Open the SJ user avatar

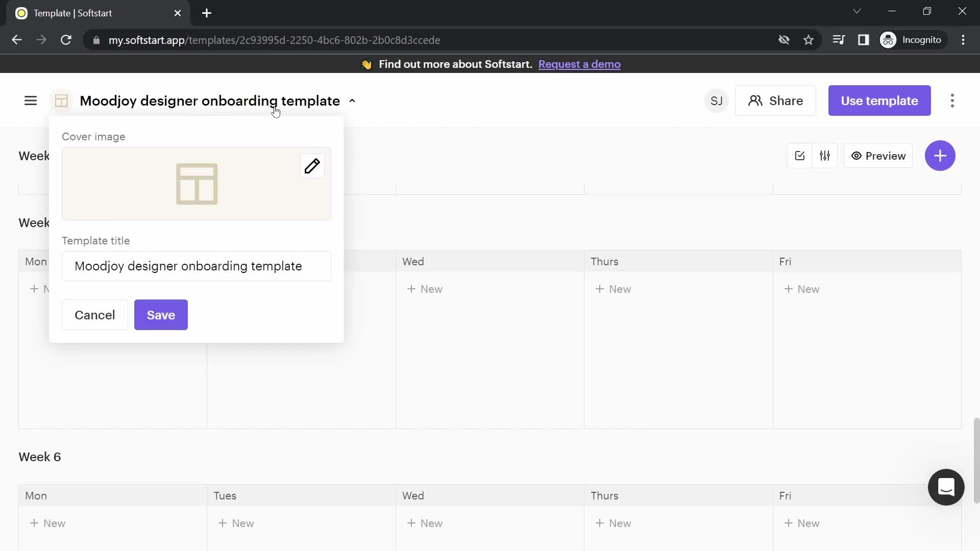point(716,101)
